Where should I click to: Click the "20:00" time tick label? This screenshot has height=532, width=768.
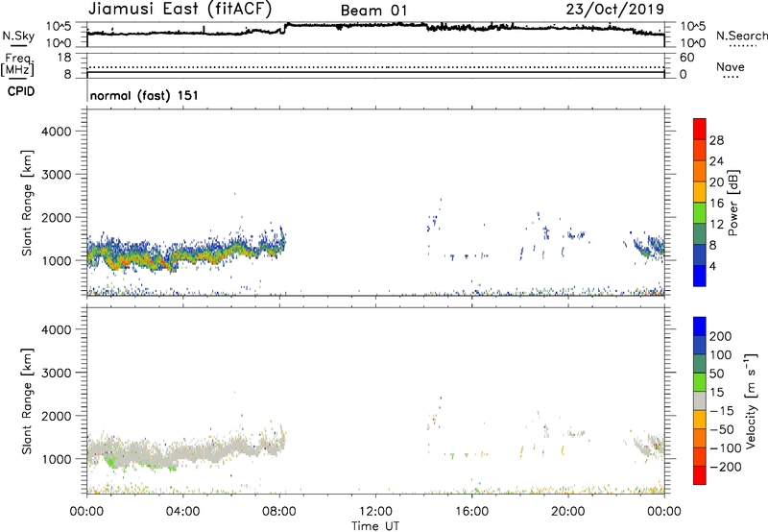point(567,512)
